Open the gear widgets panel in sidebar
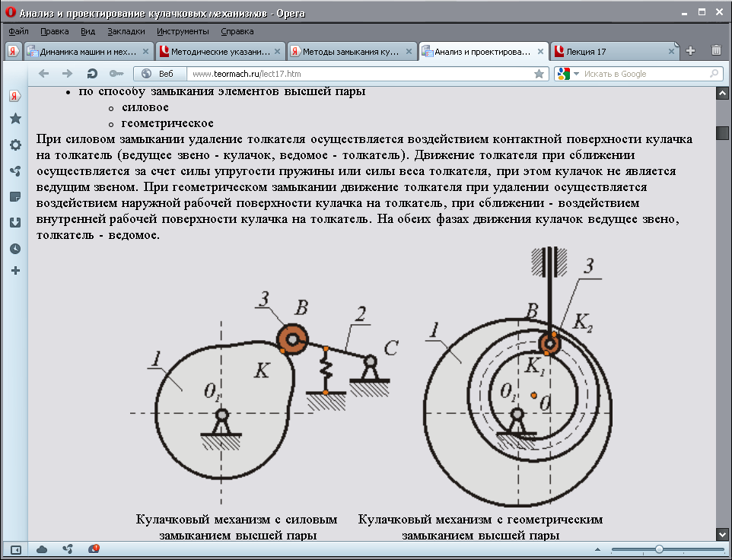This screenshot has height=560, width=732. pos(15,145)
